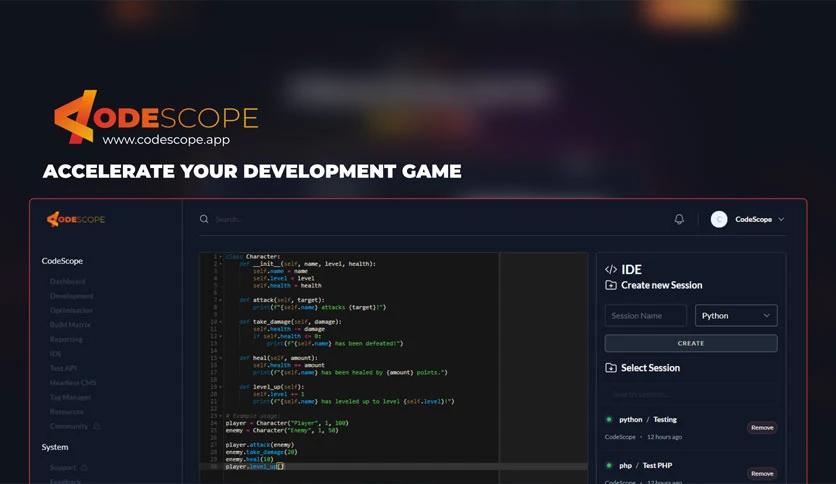Image resolution: width=836 pixels, height=484 pixels.
Task: Click the icon beside Support in the sidebar
Action: click(84, 467)
